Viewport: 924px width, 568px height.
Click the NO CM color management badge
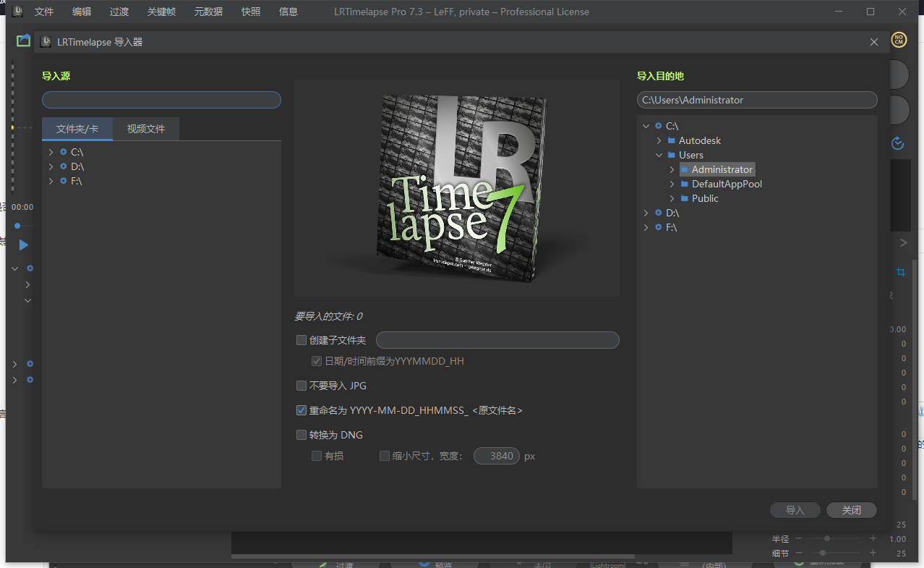tap(899, 39)
